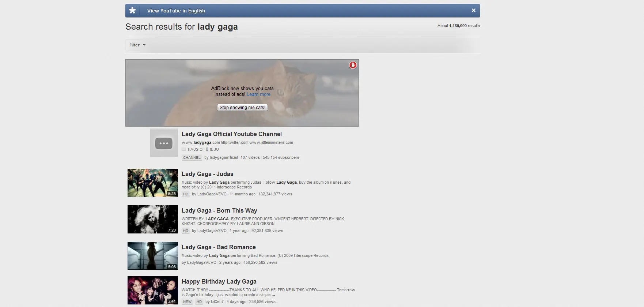Click the 5:08 duration label on Bad Romance
The image size is (644, 307).
(x=172, y=267)
